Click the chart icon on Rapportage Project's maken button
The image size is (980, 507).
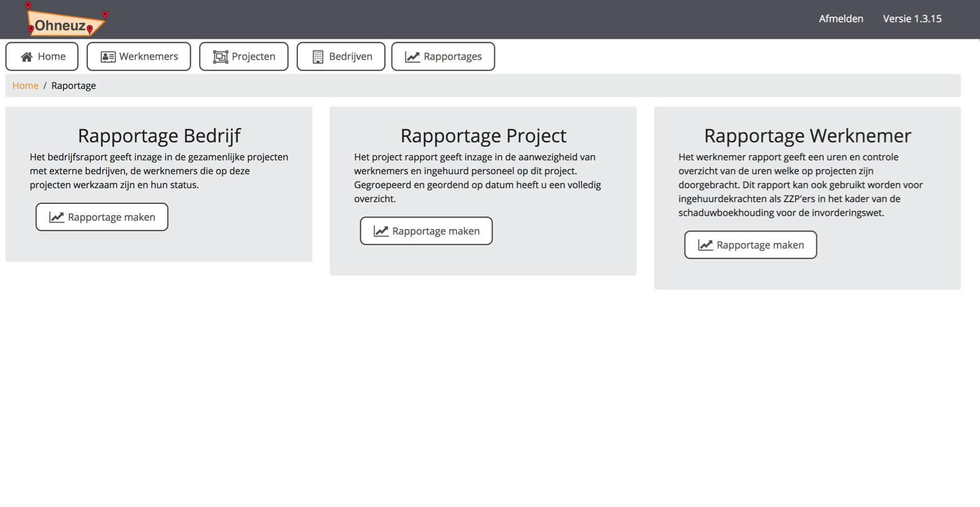[x=380, y=231]
